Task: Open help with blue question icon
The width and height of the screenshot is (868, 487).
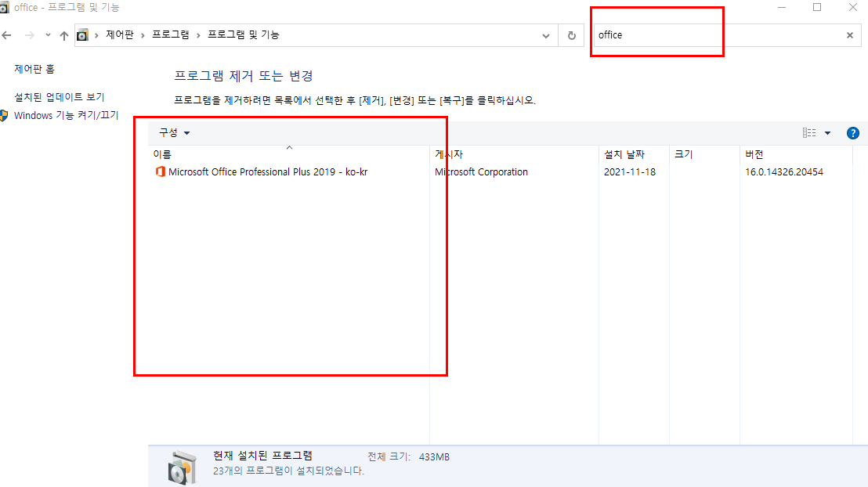Action: 852,133
